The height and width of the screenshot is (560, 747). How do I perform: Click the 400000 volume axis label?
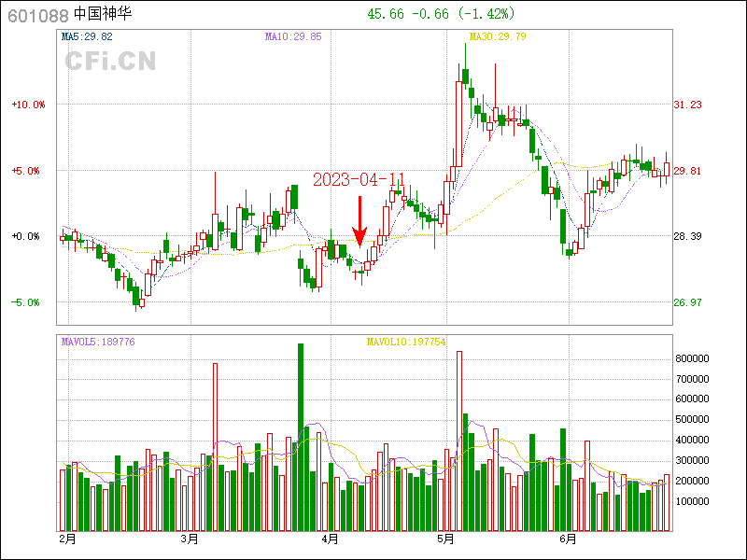coord(692,440)
